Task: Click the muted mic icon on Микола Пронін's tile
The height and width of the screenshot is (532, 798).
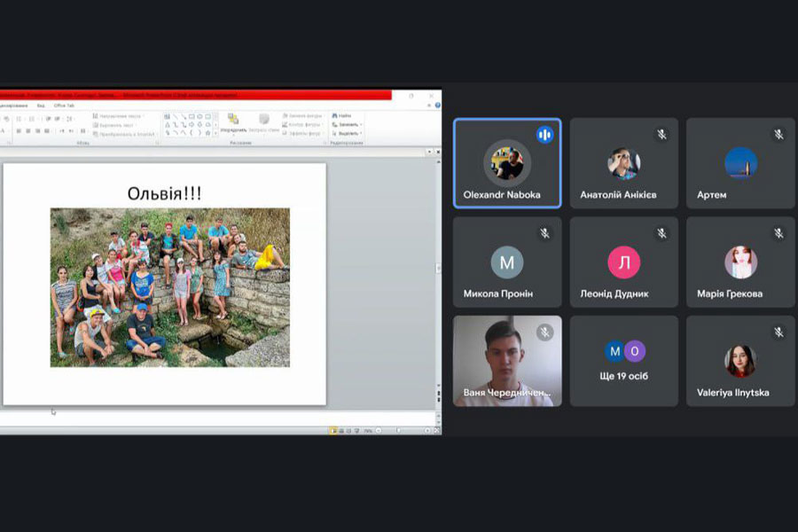Action: 545,233
